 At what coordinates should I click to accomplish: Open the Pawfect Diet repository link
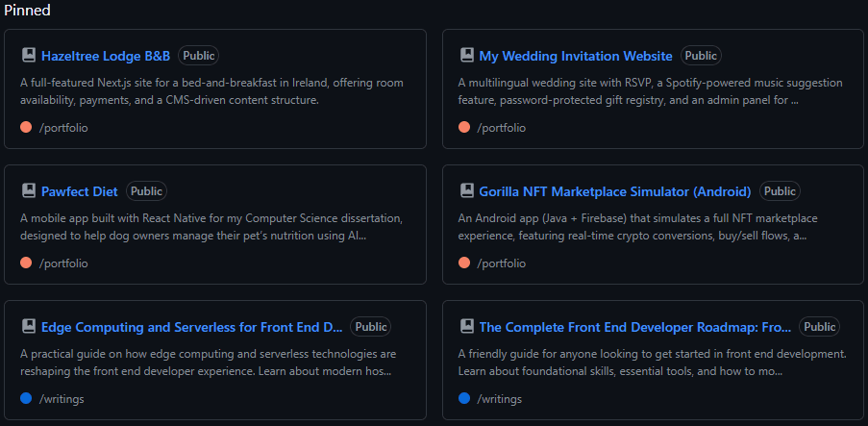pyautogui.click(x=80, y=191)
